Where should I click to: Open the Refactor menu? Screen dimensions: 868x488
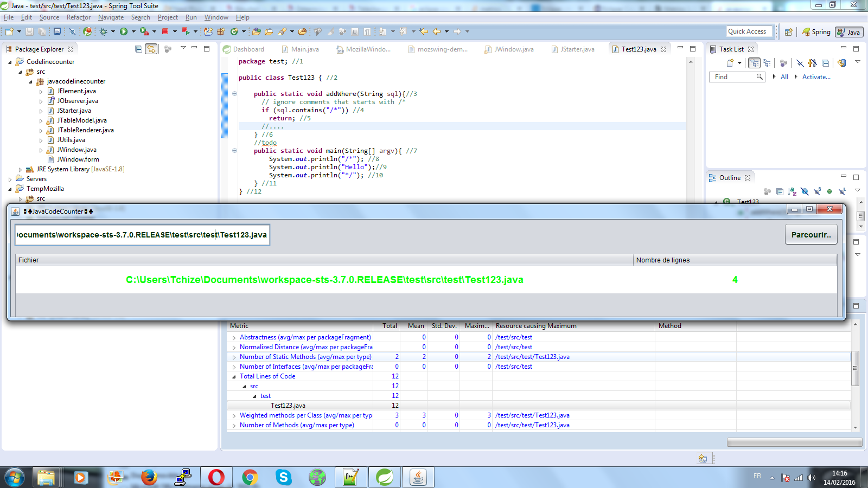(79, 17)
